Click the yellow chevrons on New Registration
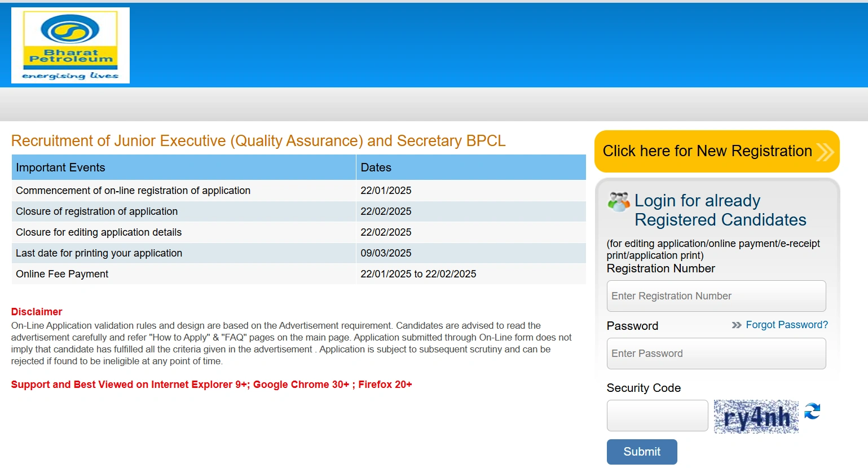 [x=825, y=152]
